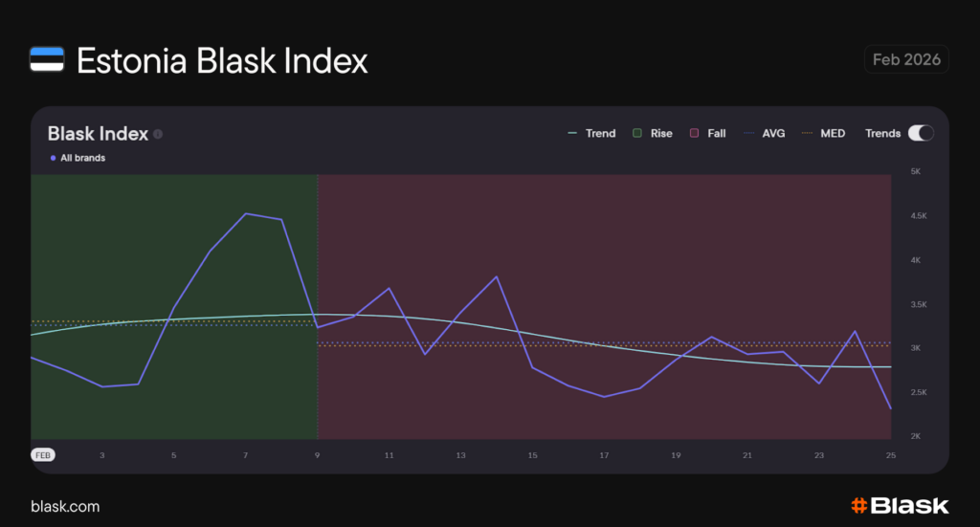The width and height of the screenshot is (980, 527).
Task: Click the Estonia flag icon
Action: click(x=47, y=60)
